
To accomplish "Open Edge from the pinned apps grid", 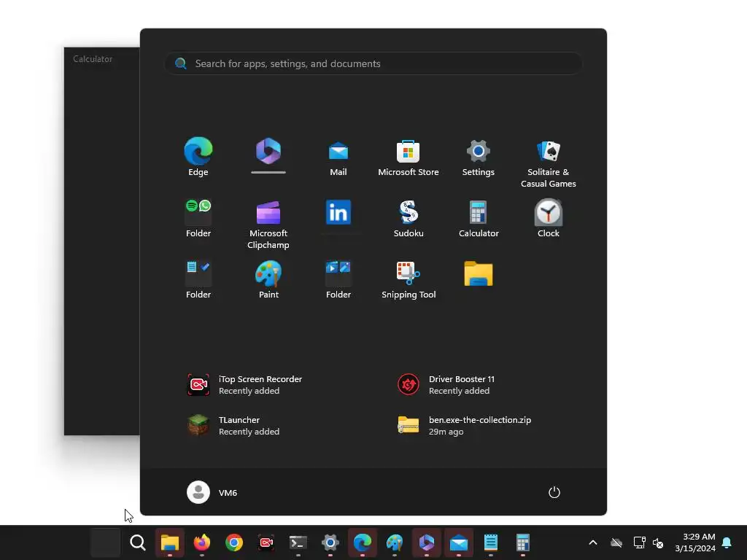I will point(198,157).
